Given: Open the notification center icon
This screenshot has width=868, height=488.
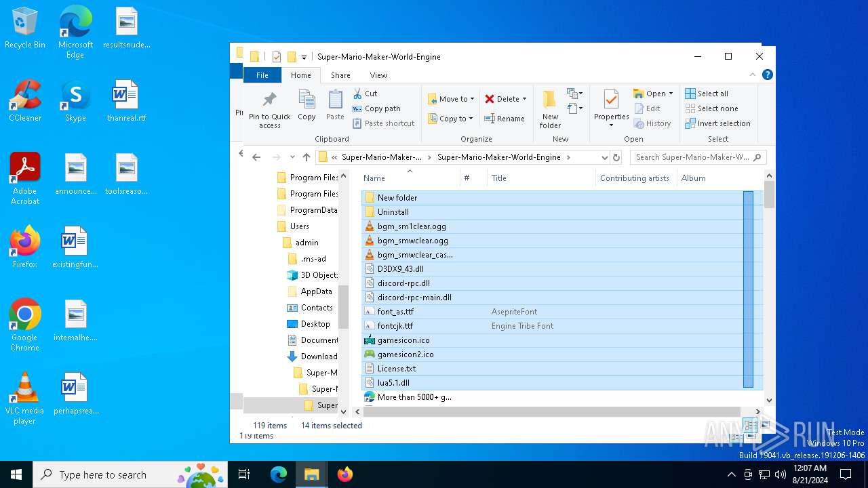Looking at the screenshot, I should point(846,474).
